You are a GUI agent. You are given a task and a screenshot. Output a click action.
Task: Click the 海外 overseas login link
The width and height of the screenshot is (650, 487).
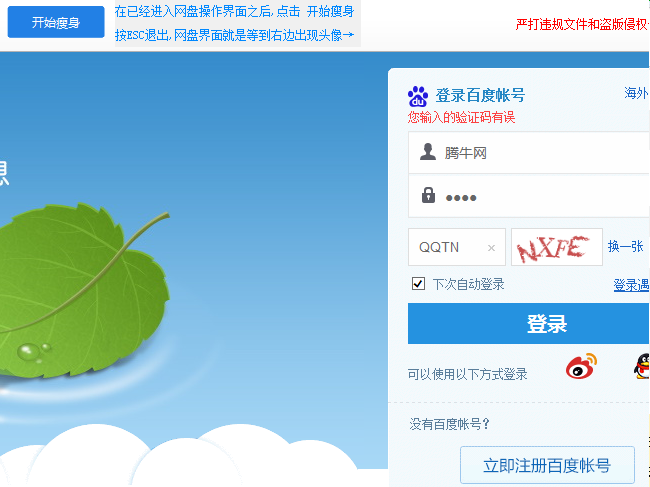[x=636, y=93]
